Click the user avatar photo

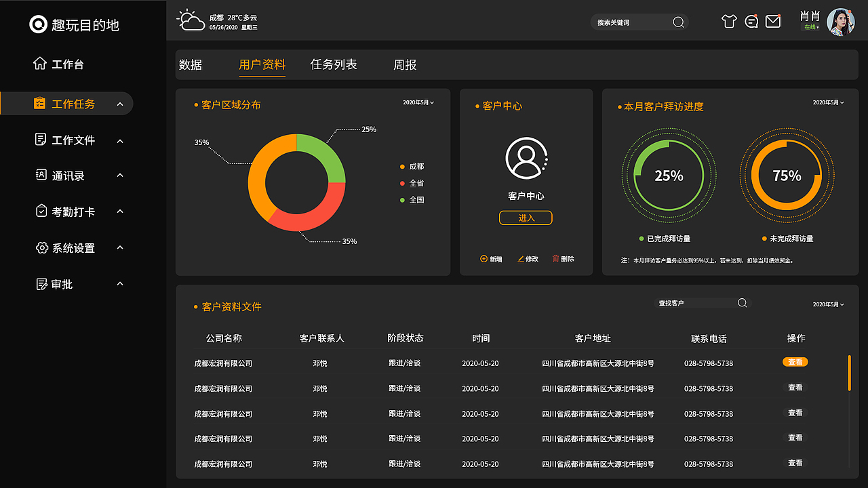tap(841, 22)
